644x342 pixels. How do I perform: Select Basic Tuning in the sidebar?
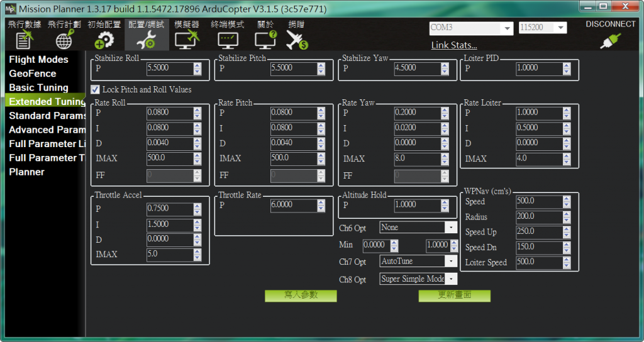click(38, 87)
